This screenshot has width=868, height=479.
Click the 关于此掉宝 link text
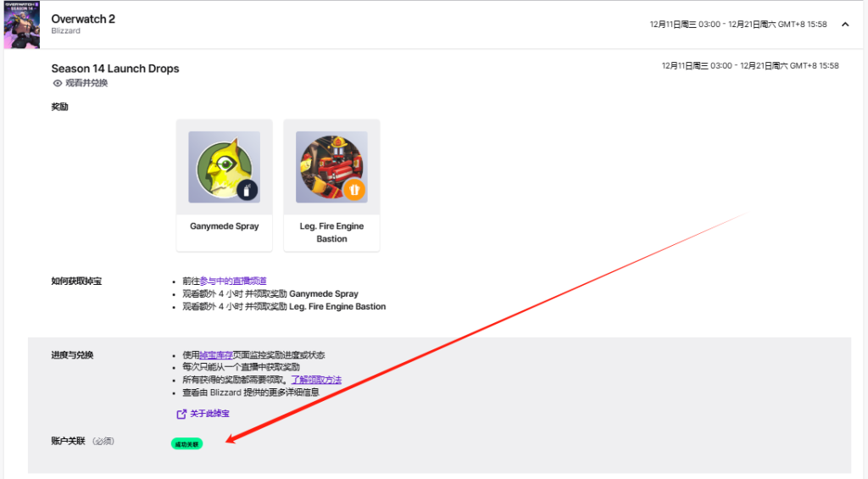(x=209, y=414)
